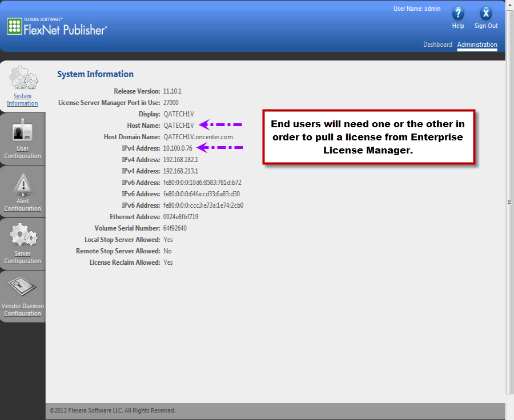The height and width of the screenshot is (420, 514).
Task: Click the IPv6 address ending 781d:b72
Action: pos(202,183)
